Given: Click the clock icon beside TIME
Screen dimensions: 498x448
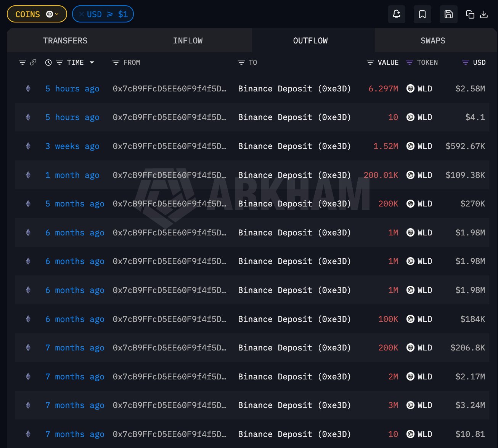Looking at the screenshot, I should 48,62.
